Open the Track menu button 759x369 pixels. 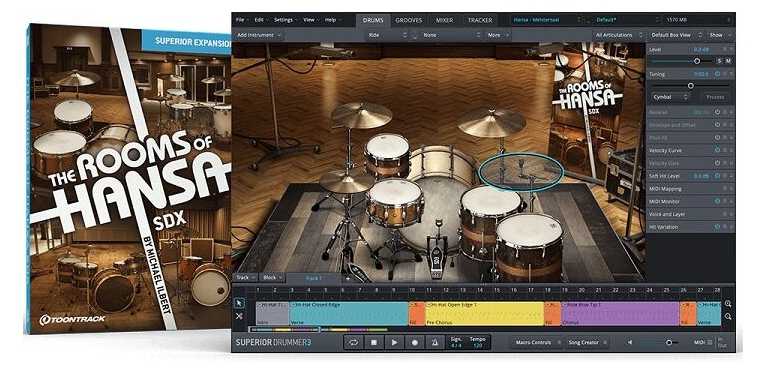tap(245, 278)
